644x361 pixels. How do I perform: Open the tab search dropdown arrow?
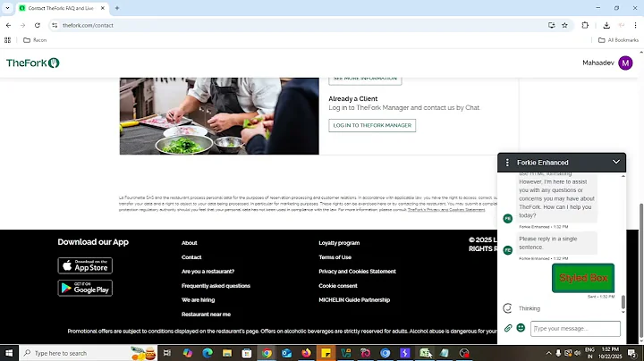click(x=7, y=8)
